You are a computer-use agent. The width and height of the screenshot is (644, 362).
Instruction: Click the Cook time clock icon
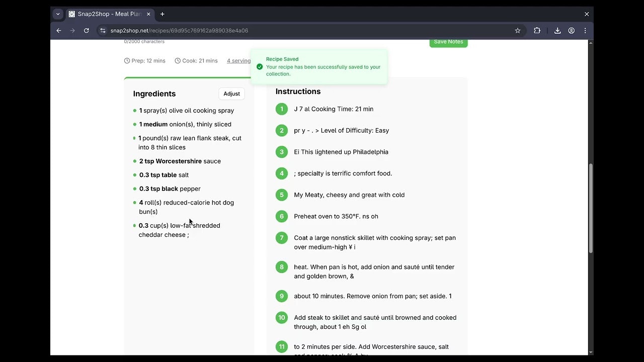click(178, 61)
